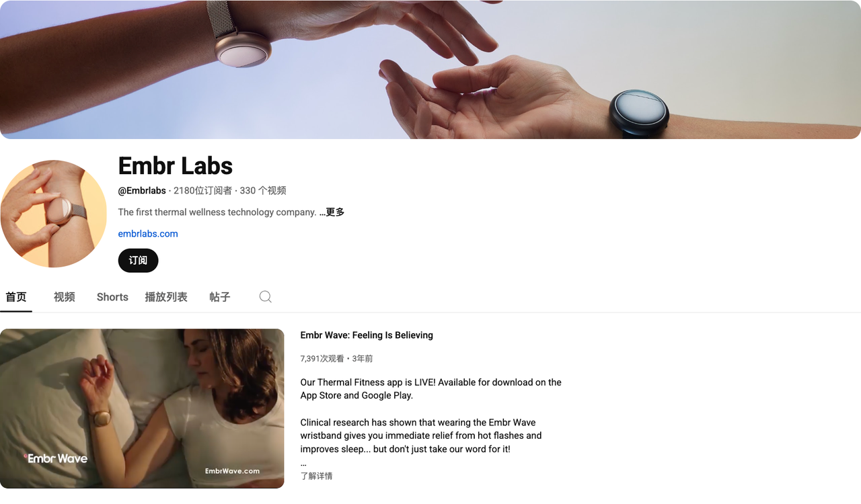Expand video description via 了解详情
Image resolution: width=861 pixels, height=504 pixels.
tap(316, 476)
